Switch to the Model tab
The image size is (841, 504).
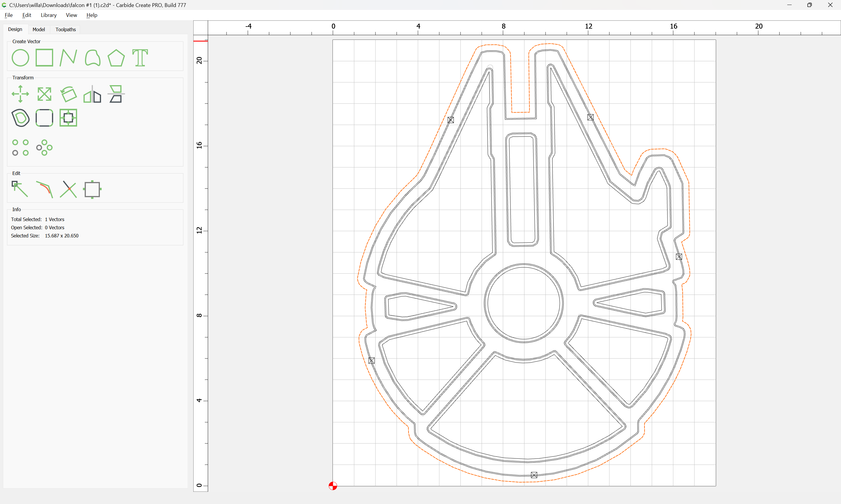click(x=39, y=29)
